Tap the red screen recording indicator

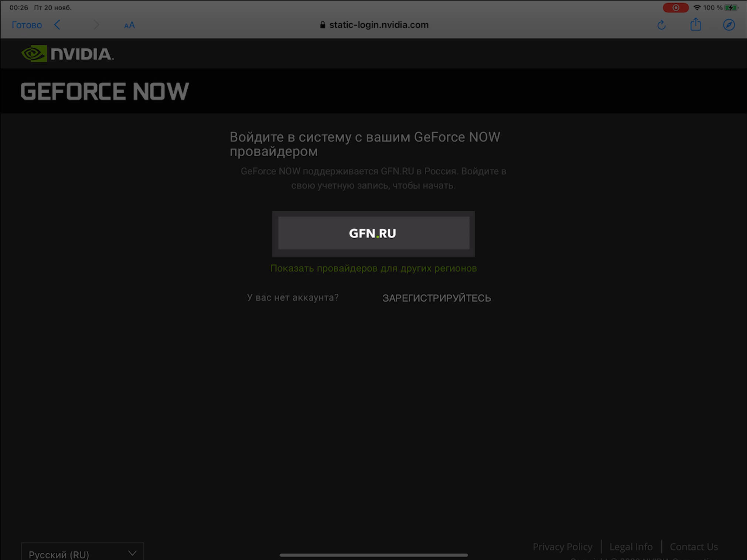(675, 7)
